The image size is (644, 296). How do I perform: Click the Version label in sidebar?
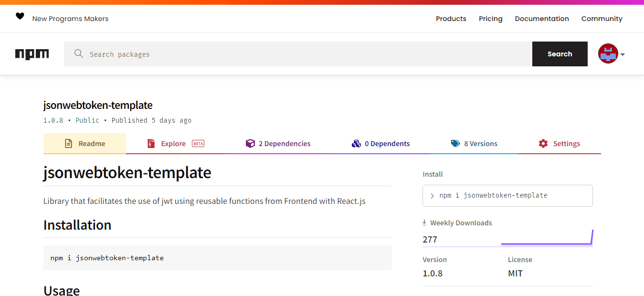[434, 260]
